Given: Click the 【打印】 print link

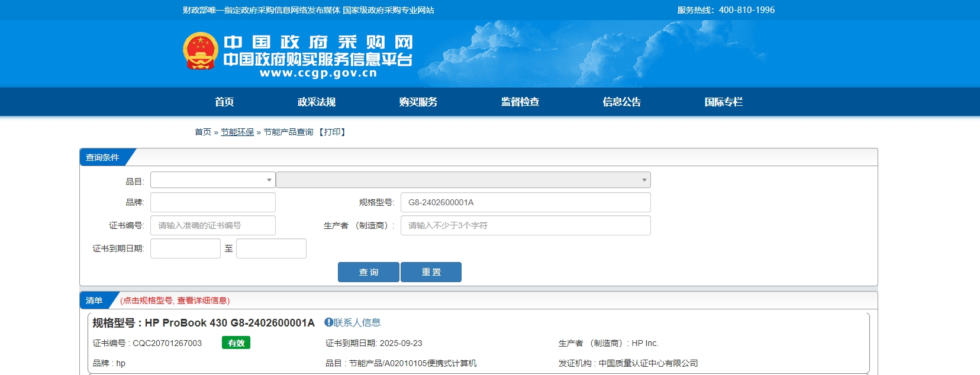Looking at the screenshot, I should tap(332, 132).
